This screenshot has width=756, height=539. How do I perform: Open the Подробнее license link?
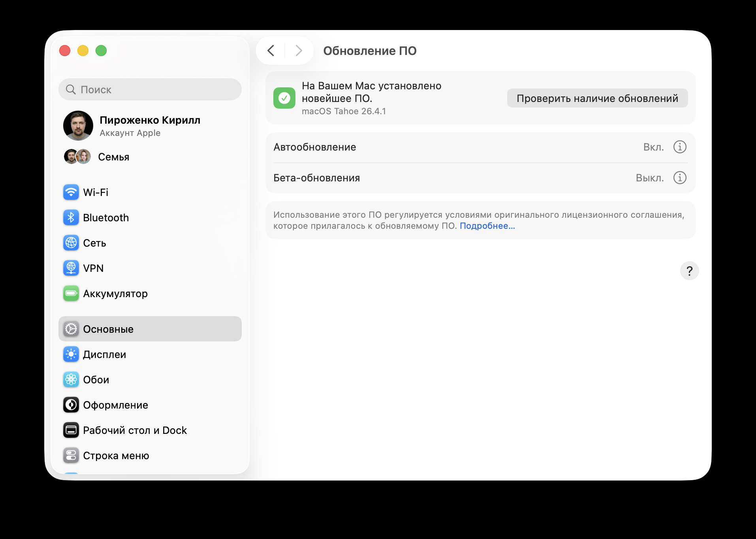tap(487, 226)
